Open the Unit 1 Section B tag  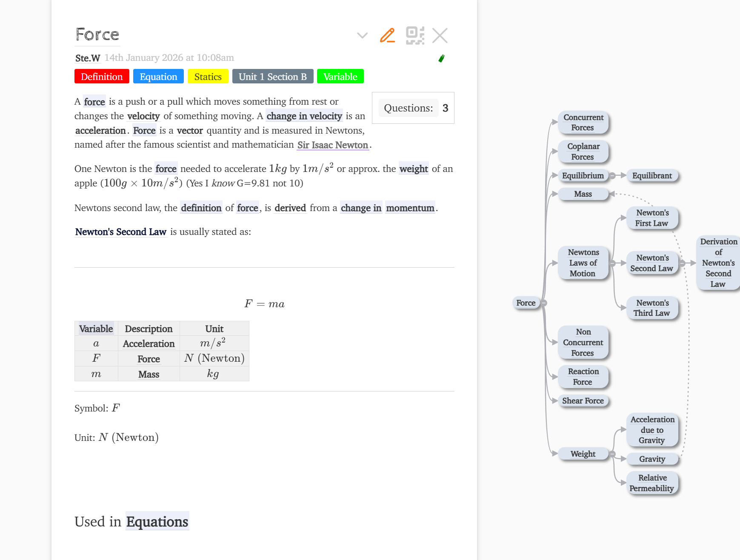[x=272, y=77]
